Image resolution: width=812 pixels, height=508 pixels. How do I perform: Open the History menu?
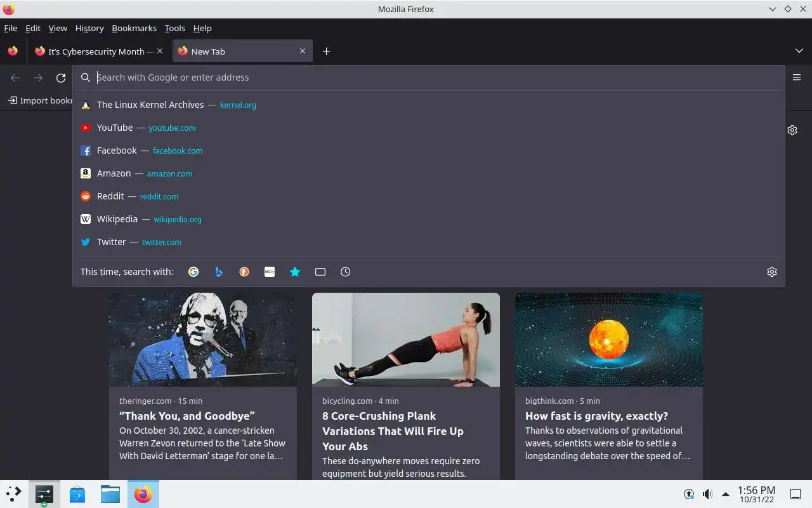89,28
